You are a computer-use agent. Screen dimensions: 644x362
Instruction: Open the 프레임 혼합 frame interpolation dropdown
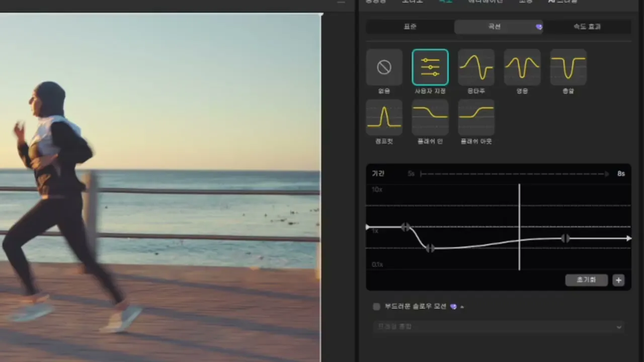pyautogui.click(x=499, y=327)
